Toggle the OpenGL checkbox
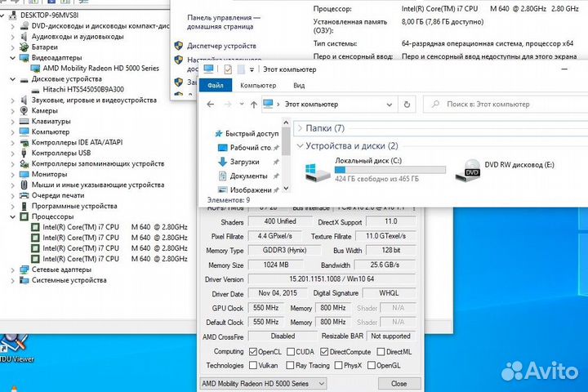The height and width of the screenshot is (392, 588). pyautogui.click(x=372, y=365)
